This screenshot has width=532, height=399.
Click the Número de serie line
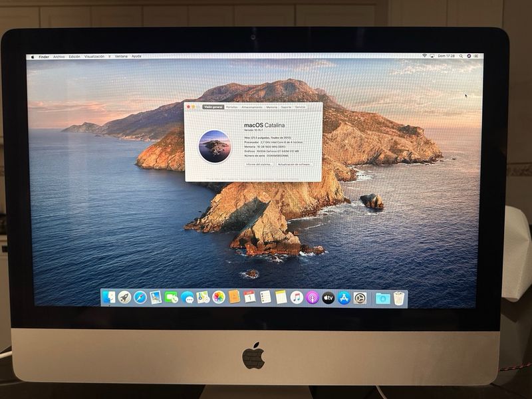267,156
